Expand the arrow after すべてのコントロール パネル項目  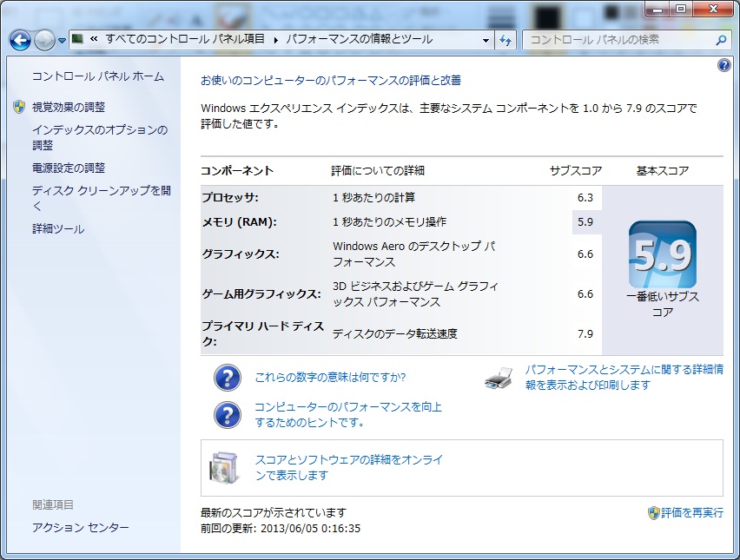[x=275, y=40]
